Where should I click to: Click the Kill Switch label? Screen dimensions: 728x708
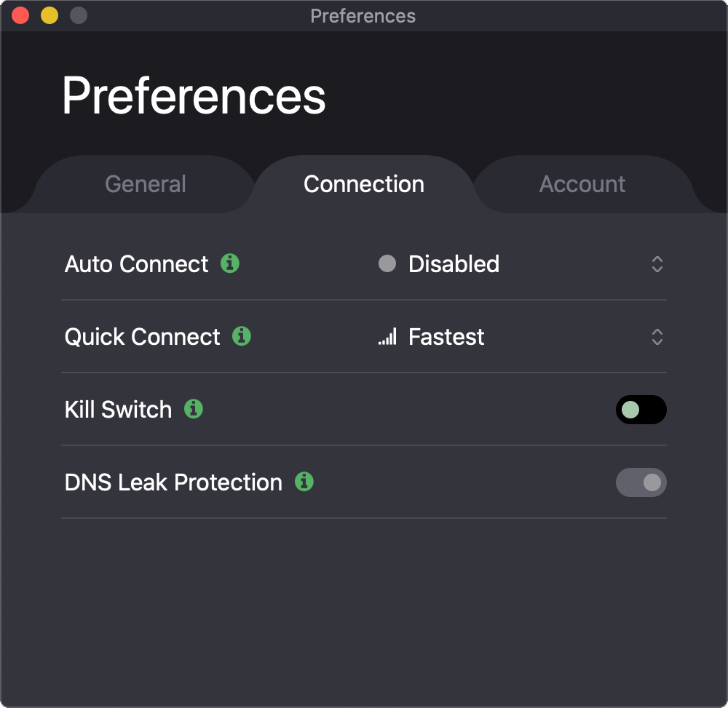119,410
